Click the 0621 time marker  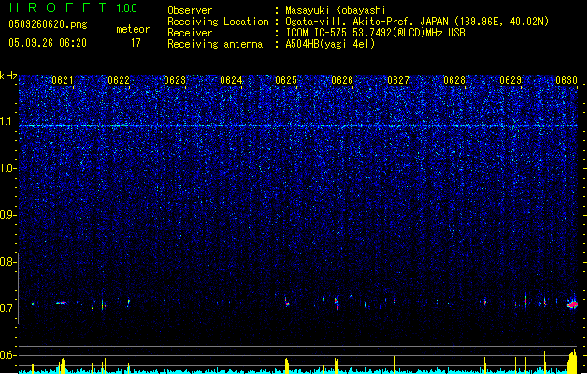(63, 80)
